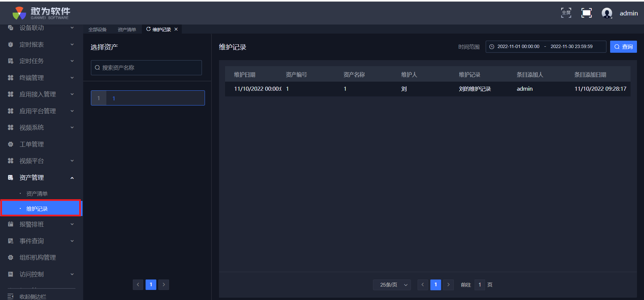This screenshot has height=300, width=644.
Task: Open the admin user avatar
Action: pyautogui.click(x=607, y=13)
